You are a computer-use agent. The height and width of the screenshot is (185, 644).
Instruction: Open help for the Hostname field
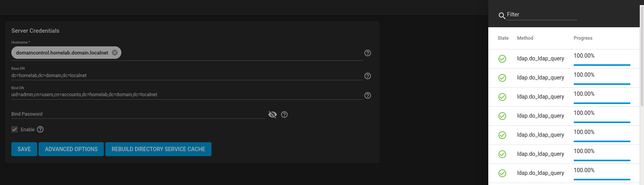[x=368, y=53]
